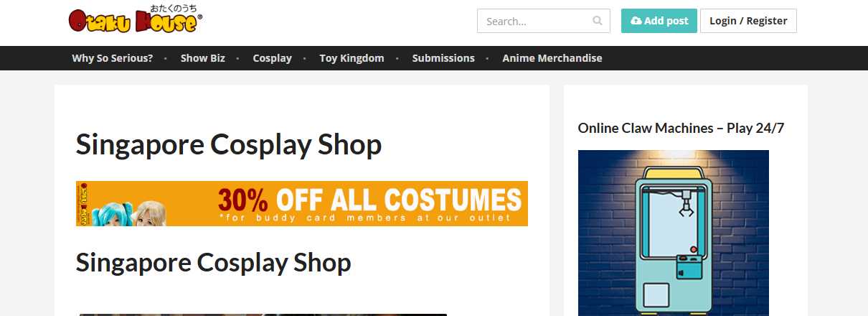Click the 30% OFF ALL COSTUMES banner
Image resolution: width=868 pixels, height=316 pixels.
pos(302,203)
